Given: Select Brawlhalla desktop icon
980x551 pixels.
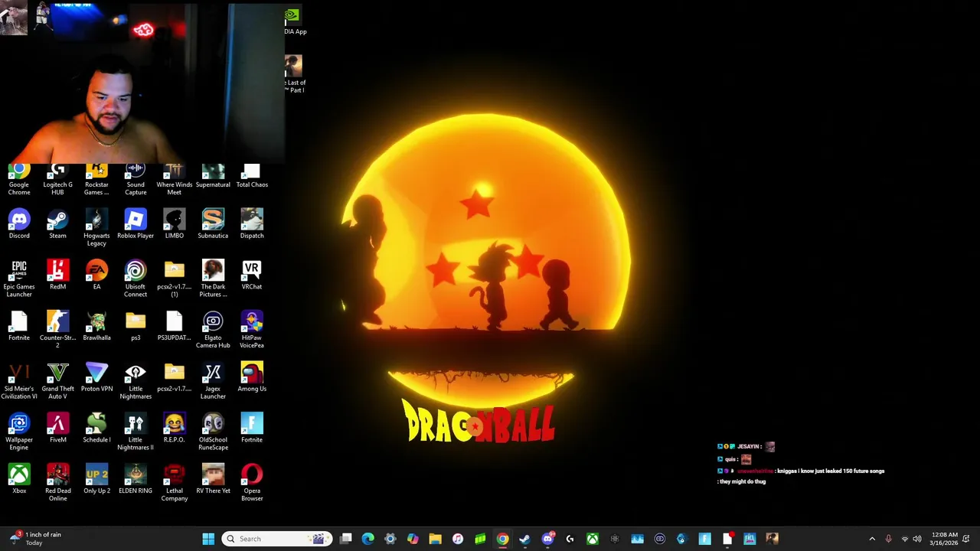Looking at the screenshot, I should (96, 326).
